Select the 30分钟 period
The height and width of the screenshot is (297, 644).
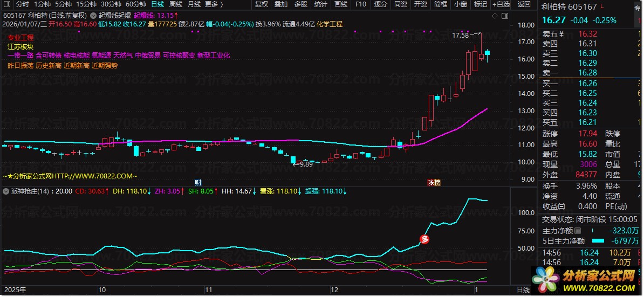[111, 4]
